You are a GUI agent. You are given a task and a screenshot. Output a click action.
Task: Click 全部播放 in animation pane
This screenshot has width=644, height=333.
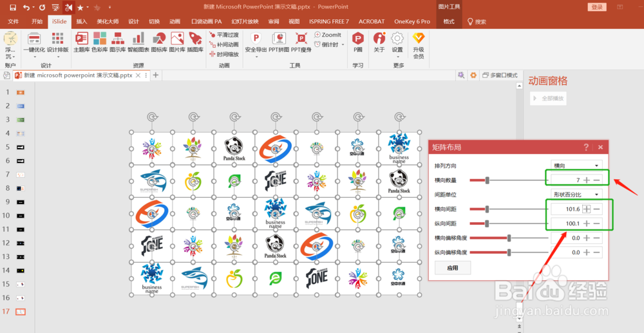click(x=548, y=99)
